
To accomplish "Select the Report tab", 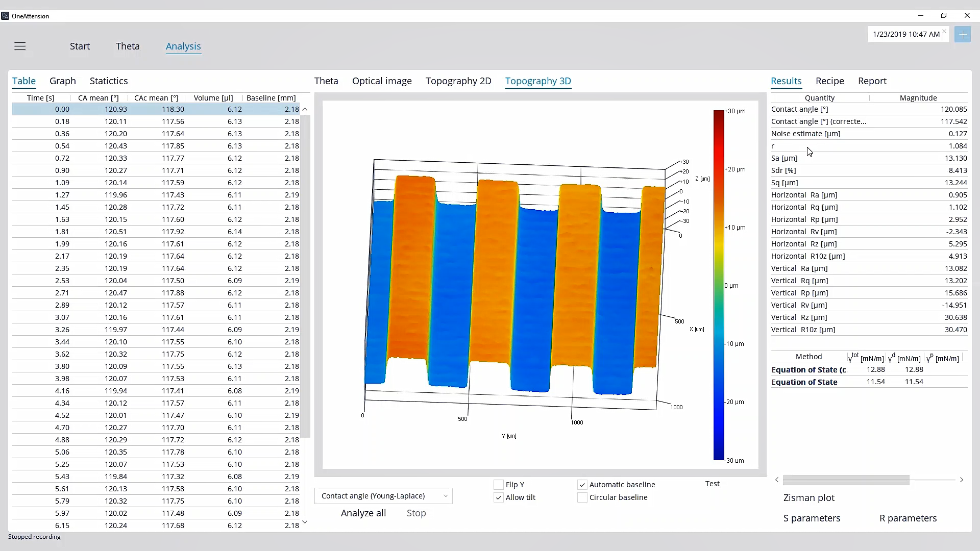I will (872, 81).
